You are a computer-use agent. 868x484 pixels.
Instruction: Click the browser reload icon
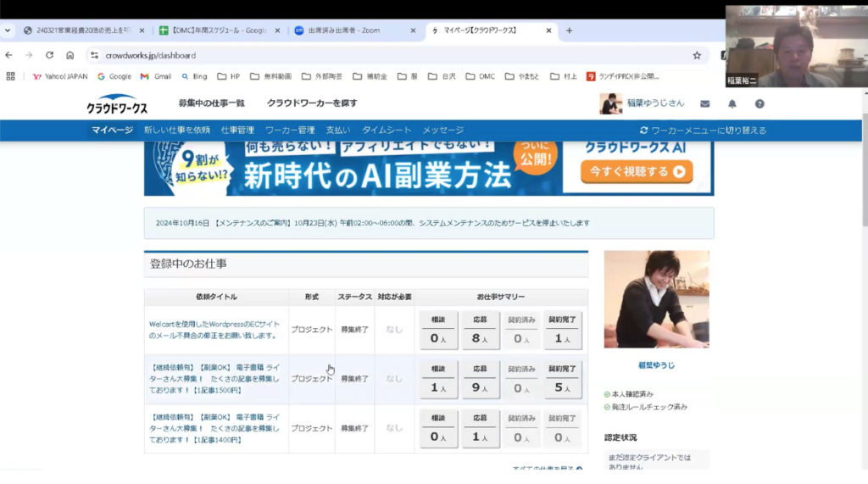49,55
